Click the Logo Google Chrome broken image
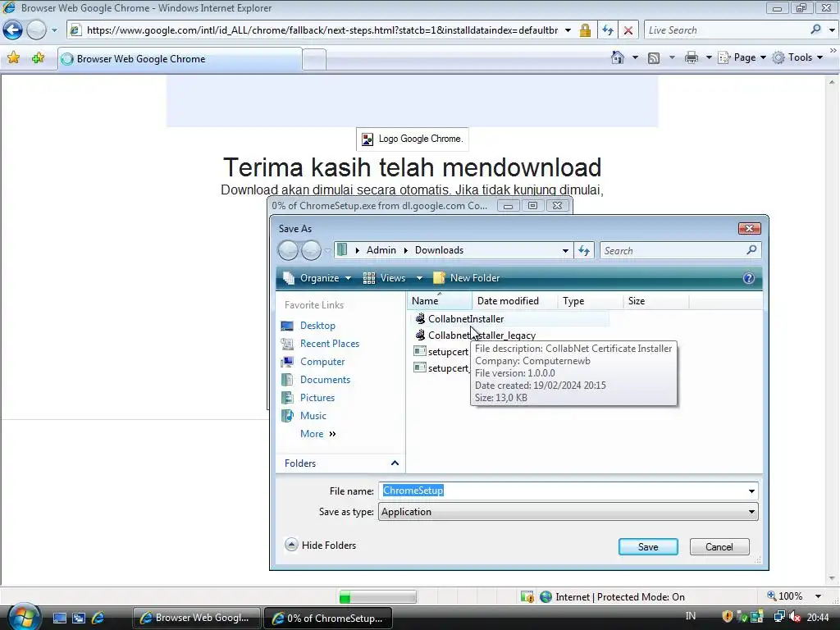The width and height of the screenshot is (840, 630). [x=413, y=139]
